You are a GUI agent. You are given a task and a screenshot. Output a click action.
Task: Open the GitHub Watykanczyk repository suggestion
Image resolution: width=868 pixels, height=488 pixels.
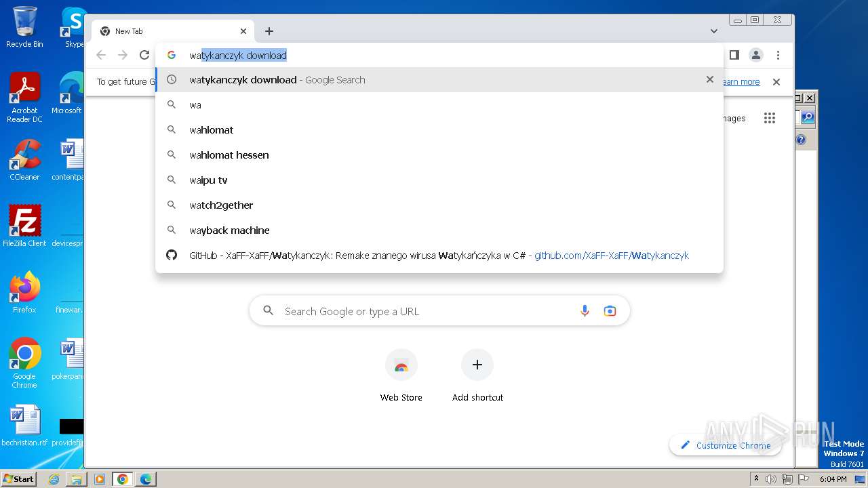tap(439, 255)
